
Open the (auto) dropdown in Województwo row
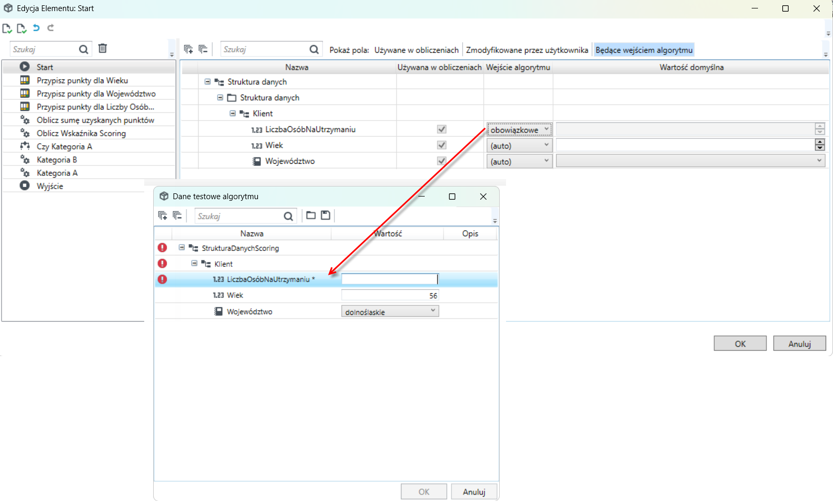click(519, 161)
